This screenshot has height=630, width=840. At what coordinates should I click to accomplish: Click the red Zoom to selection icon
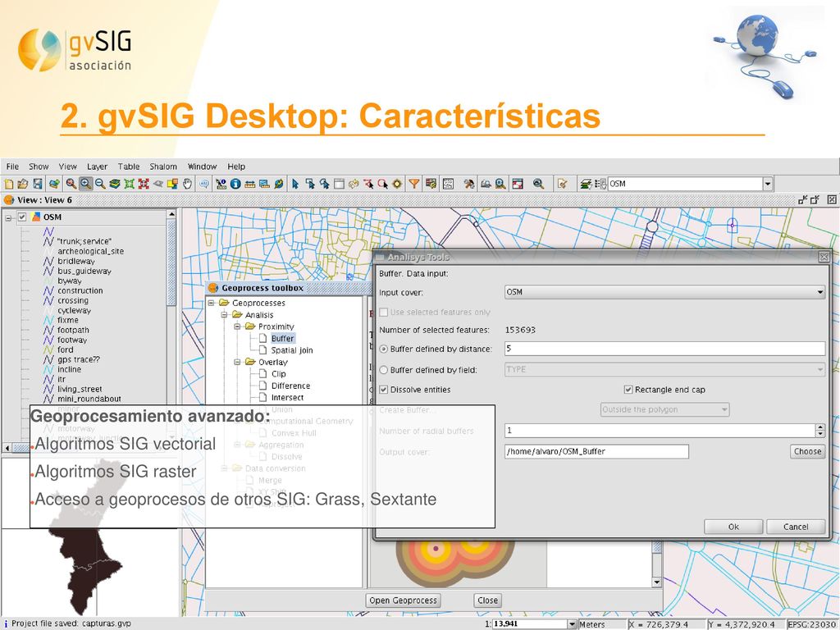point(144,184)
